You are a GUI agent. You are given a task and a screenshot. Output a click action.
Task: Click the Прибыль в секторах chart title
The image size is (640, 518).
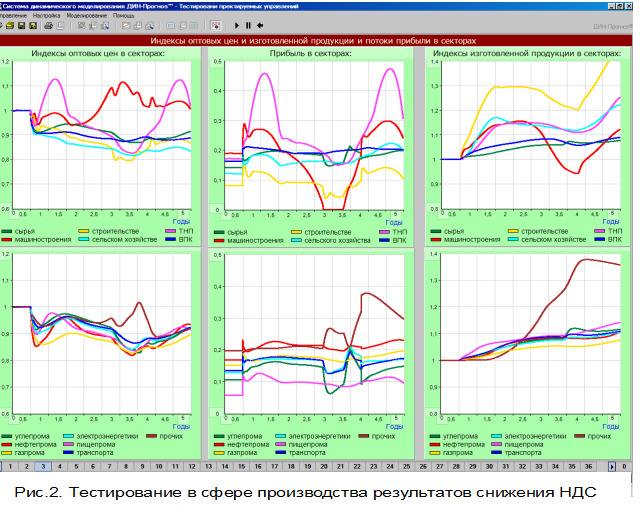coord(315,53)
